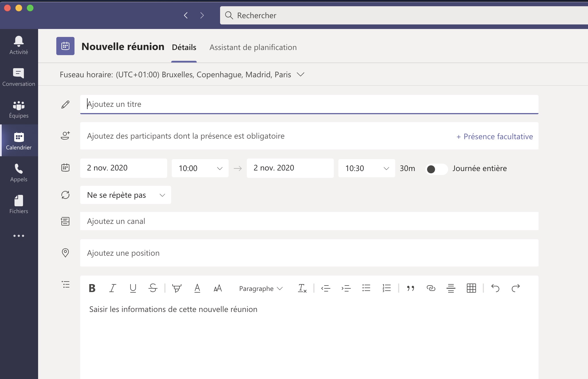Open the Paragraphe style dropdown
The height and width of the screenshot is (379, 588).
point(261,288)
